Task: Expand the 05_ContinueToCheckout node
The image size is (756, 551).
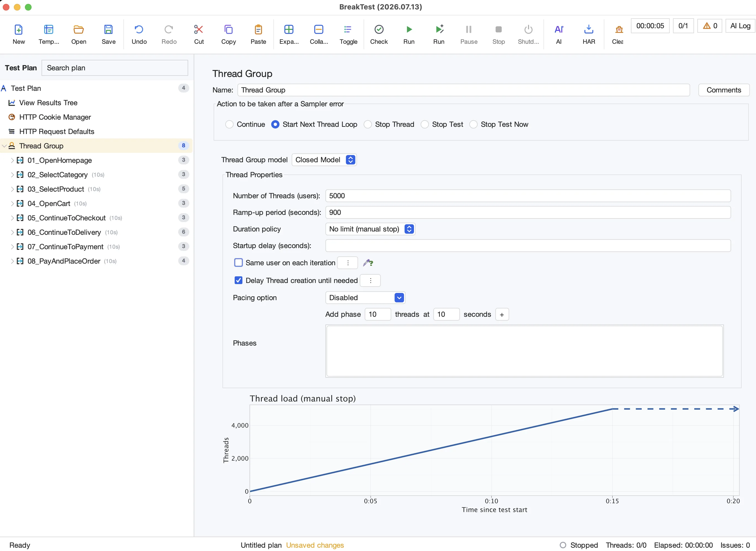Action: 12,218
